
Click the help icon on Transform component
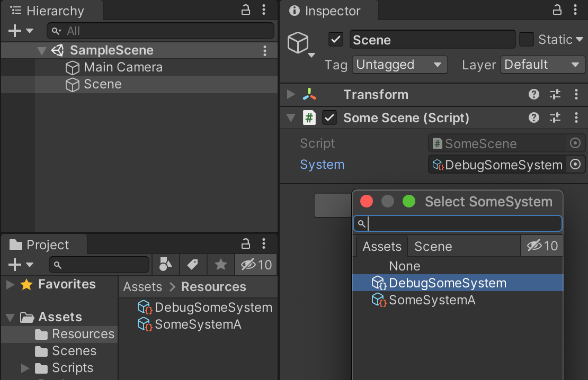[533, 94]
